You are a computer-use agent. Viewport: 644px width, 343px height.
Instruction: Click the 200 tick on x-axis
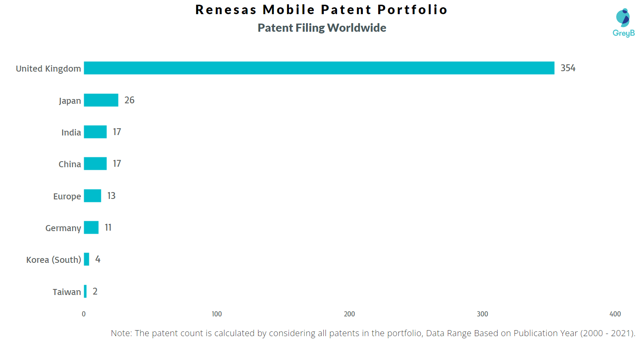pyautogui.click(x=349, y=314)
